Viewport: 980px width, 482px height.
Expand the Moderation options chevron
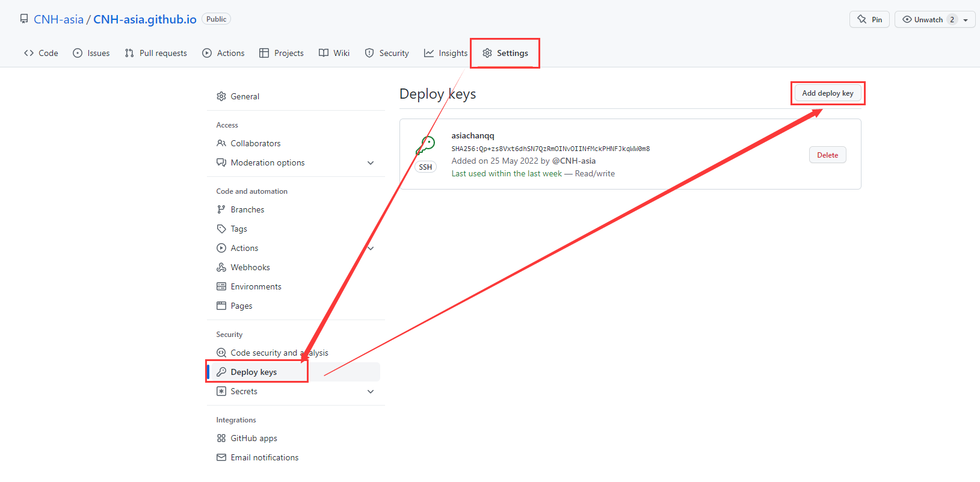click(x=371, y=162)
